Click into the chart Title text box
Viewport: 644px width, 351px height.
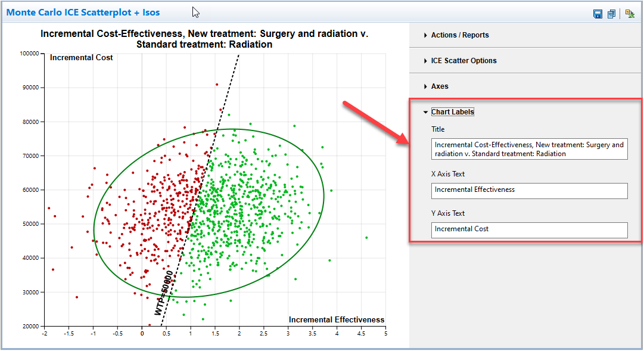click(529, 150)
